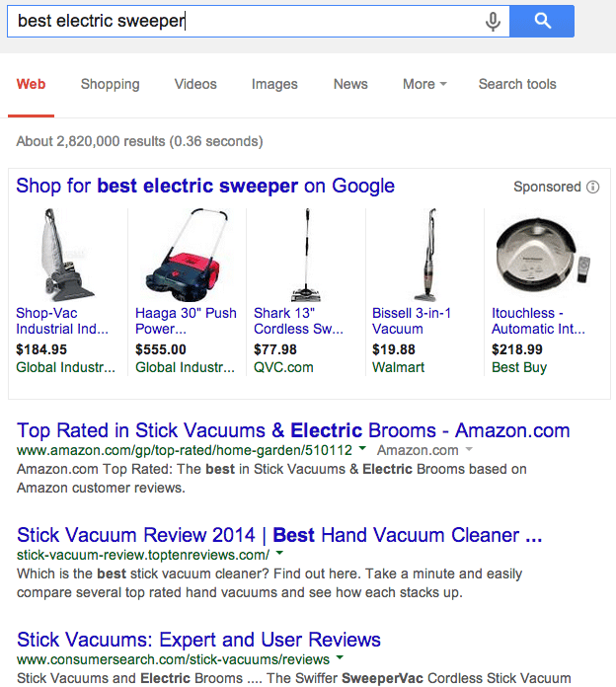Viewport: 616px width, 687px height.
Task: Open the Bissell 3-in-1 vacuum image
Action: tap(426, 255)
